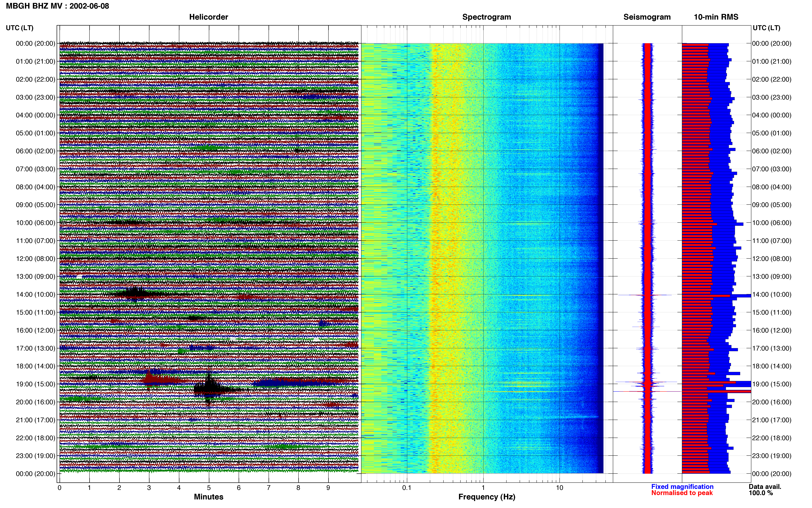Click the '10-min RMS' panel heading
This screenshot has height=508, width=812.
[716, 17]
